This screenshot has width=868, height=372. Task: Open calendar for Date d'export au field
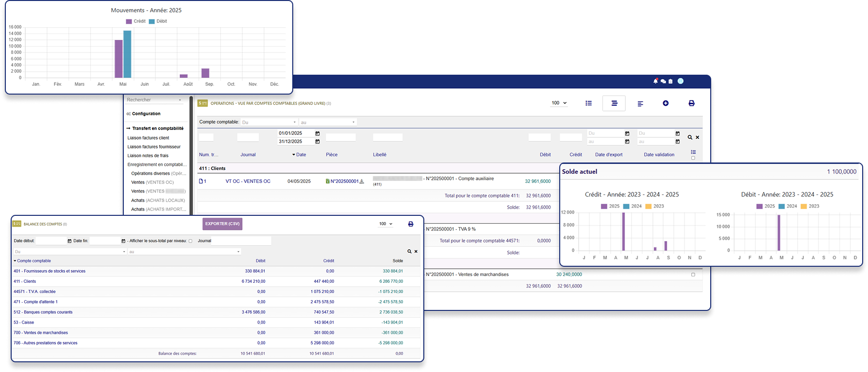tap(627, 142)
